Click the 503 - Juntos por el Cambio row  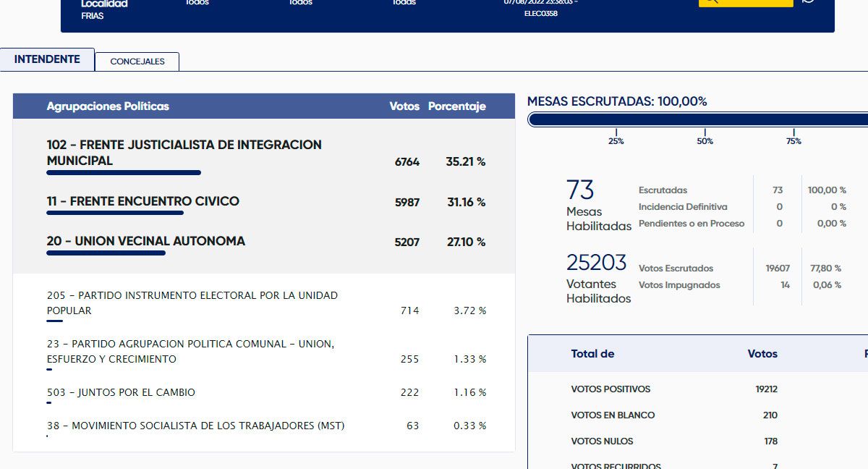tap(121, 392)
